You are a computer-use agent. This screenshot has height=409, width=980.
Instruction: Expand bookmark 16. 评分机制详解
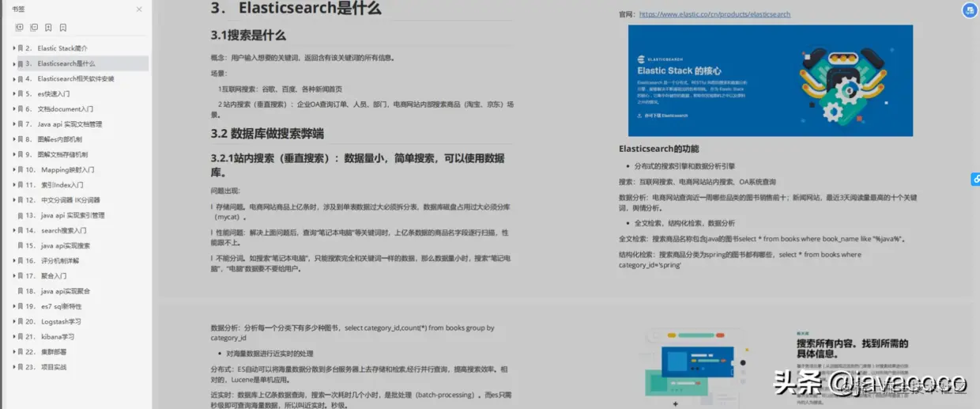[13, 260]
